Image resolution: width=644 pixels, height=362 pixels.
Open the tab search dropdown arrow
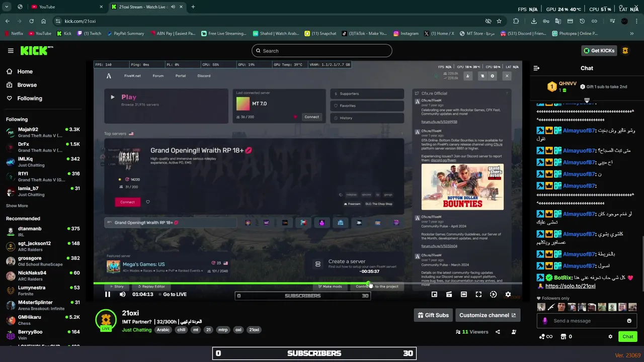(x=7, y=7)
